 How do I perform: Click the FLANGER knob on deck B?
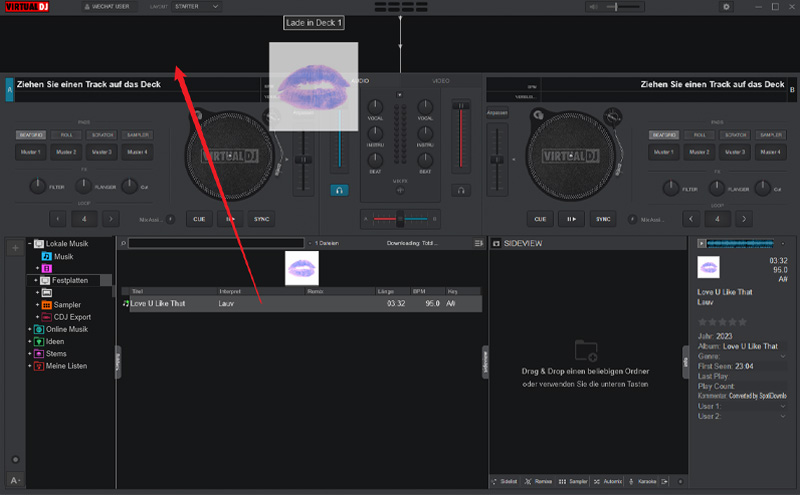(716, 188)
